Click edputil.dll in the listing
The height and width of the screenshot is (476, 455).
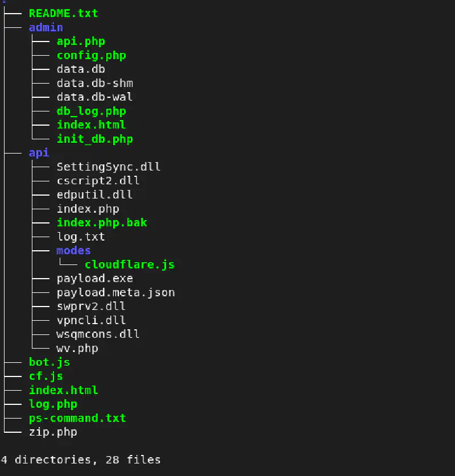click(95, 194)
